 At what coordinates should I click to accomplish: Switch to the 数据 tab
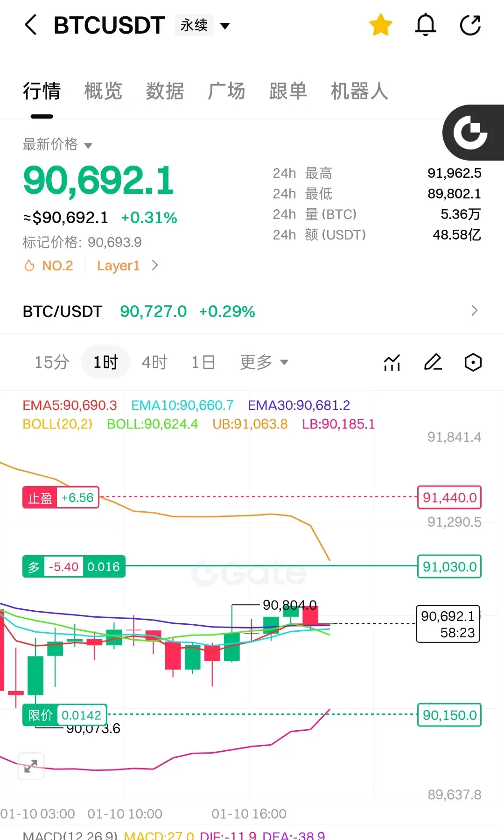[165, 91]
